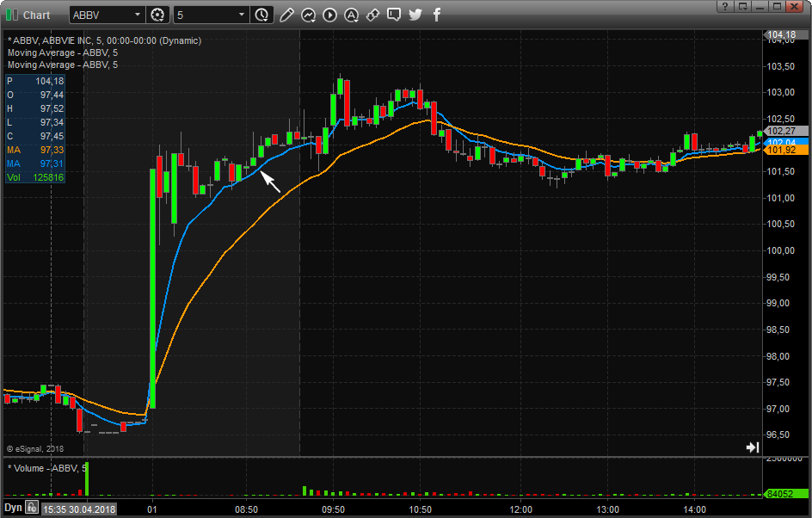Image resolution: width=812 pixels, height=518 pixels.
Task: Toggle the lock icon beside Dyn
Action: pyautogui.click(x=32, y=508)
